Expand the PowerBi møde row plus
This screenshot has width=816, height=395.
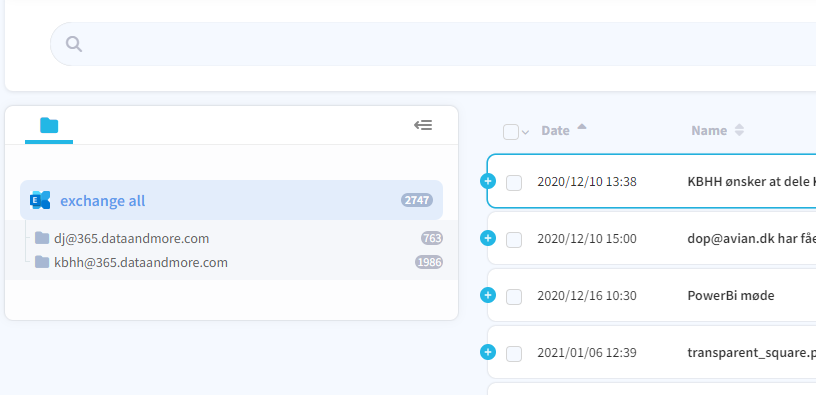488,296
